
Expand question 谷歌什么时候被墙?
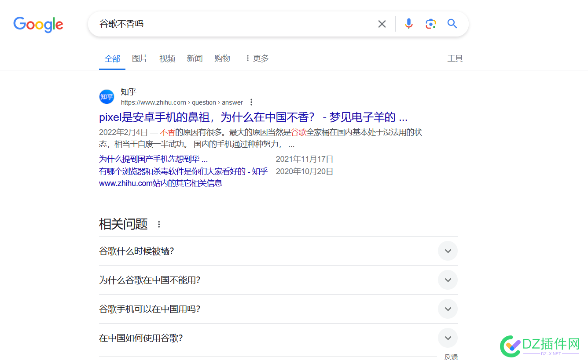click(278, 251)
